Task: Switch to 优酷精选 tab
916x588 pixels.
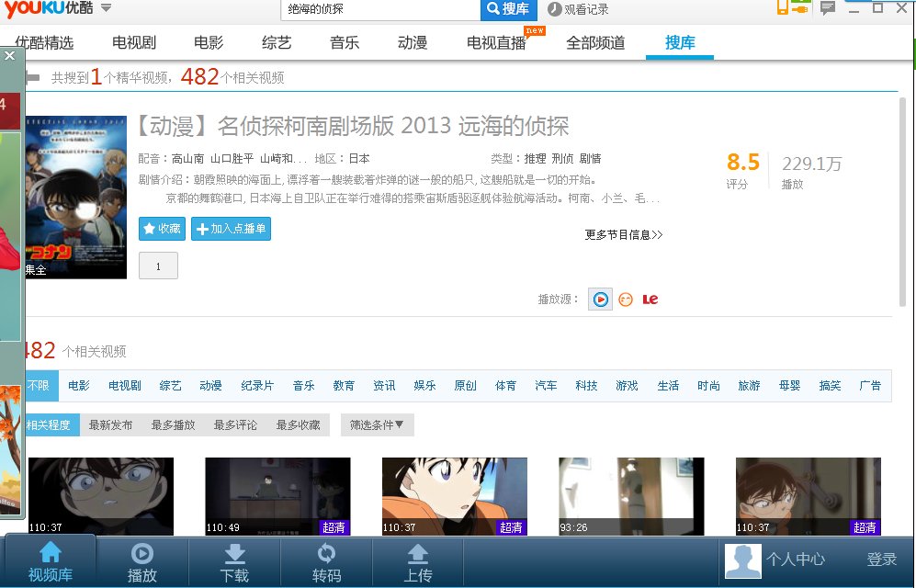Action: [44, 42]
